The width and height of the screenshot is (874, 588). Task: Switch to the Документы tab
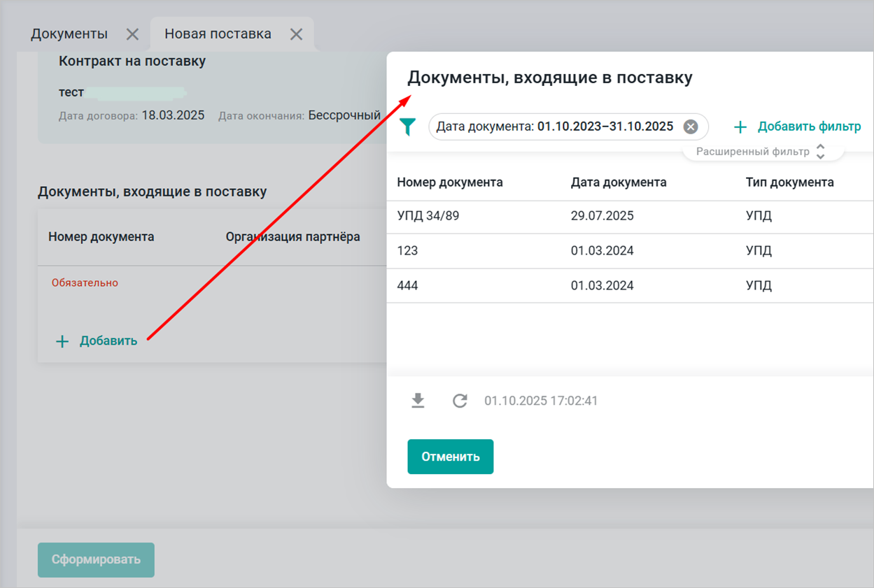pyautogui.click(x=69, y=34)
